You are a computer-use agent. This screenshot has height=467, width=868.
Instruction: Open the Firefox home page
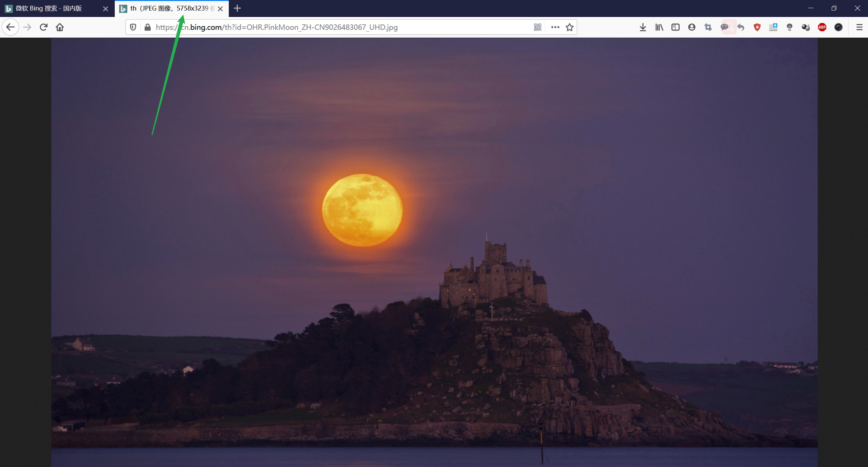tap(60, 27)
